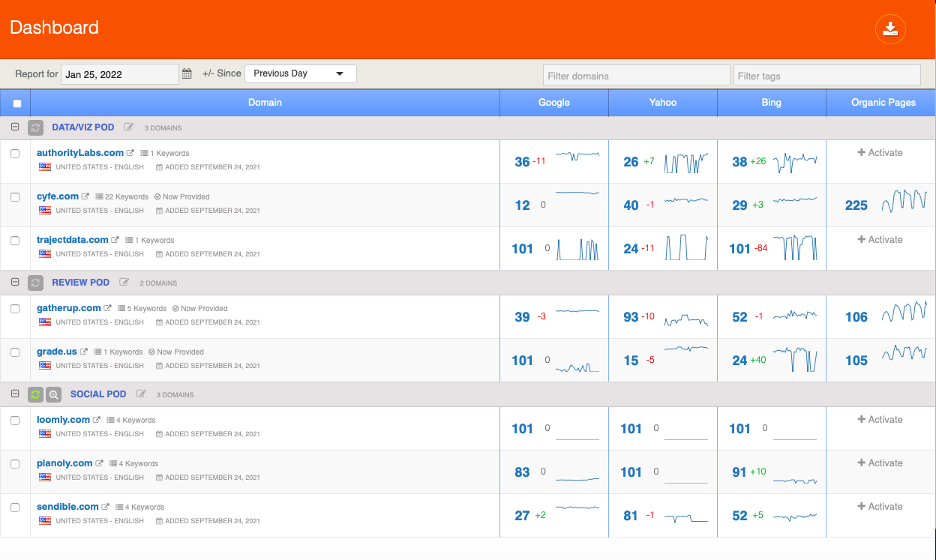Viewport: 936px width, 560px height.
Task: Open loomly.com external link icon
Action: pyautogui.click(x=97, y=420)
